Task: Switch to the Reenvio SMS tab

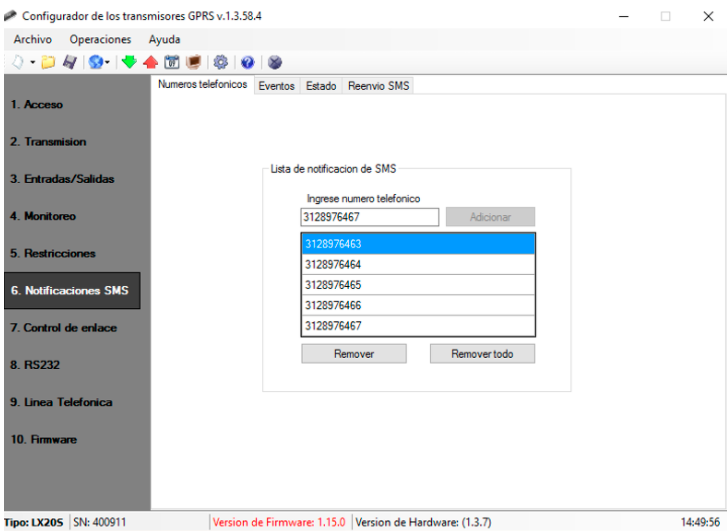Action: click(378, 86)
